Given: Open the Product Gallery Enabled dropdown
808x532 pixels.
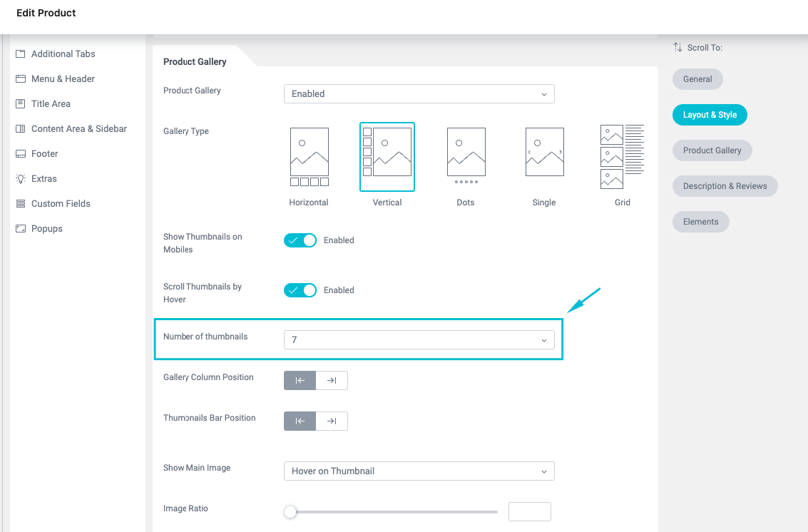Looking at the screenshot, I should point(419,94).
